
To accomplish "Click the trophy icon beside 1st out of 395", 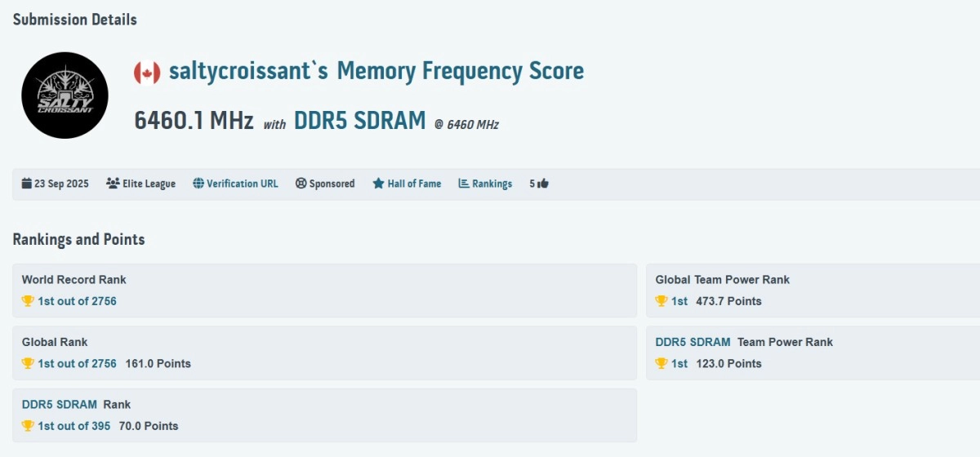I will 28,426.
